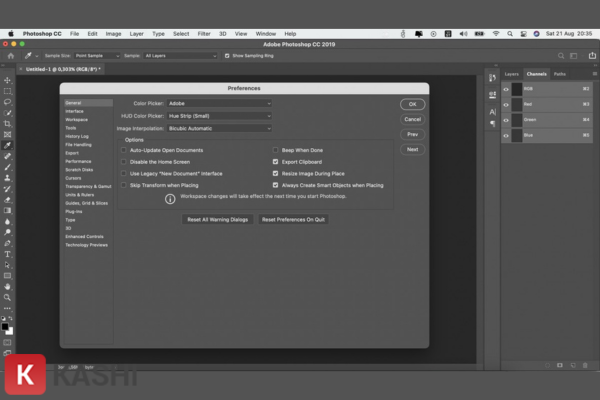Open macOS Spotlight search in menu bar

510,34
